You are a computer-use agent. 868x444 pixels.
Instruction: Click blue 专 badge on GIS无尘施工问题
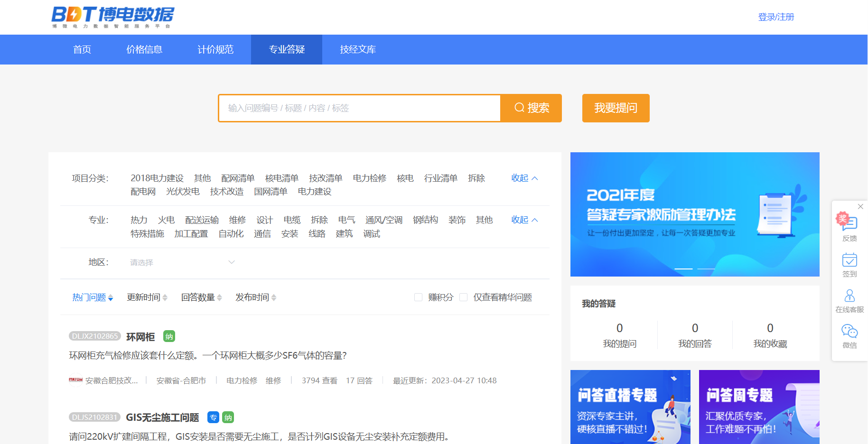pyautogui.click(x=213, y=417)
